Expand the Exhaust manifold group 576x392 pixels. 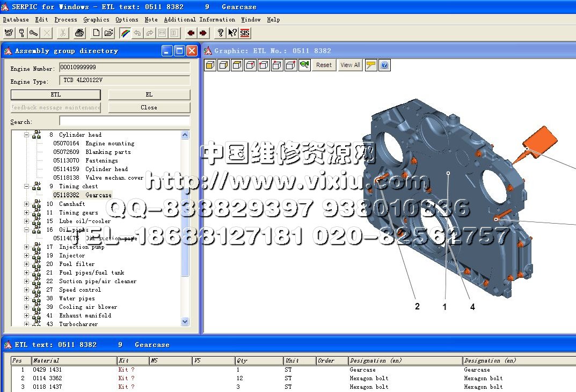click(26, 316)
